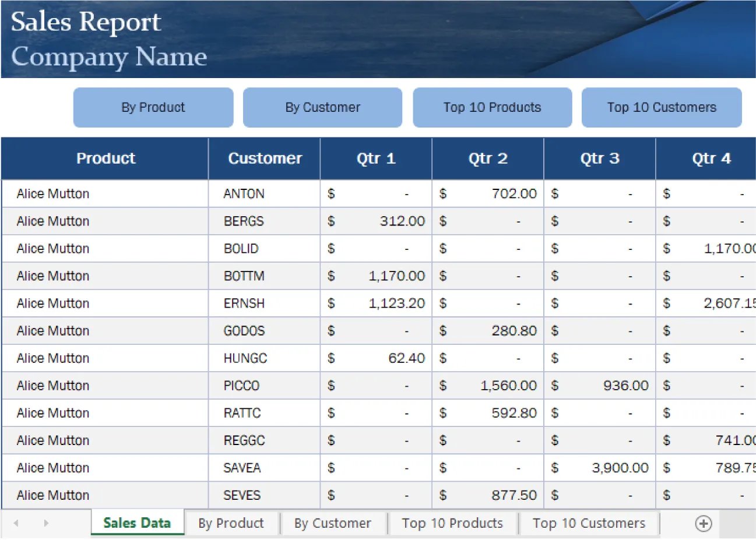This screenshot has width=756, height=540.
Task: Open the Top 10 Customers sheet tab
Action: pos(589,523)
